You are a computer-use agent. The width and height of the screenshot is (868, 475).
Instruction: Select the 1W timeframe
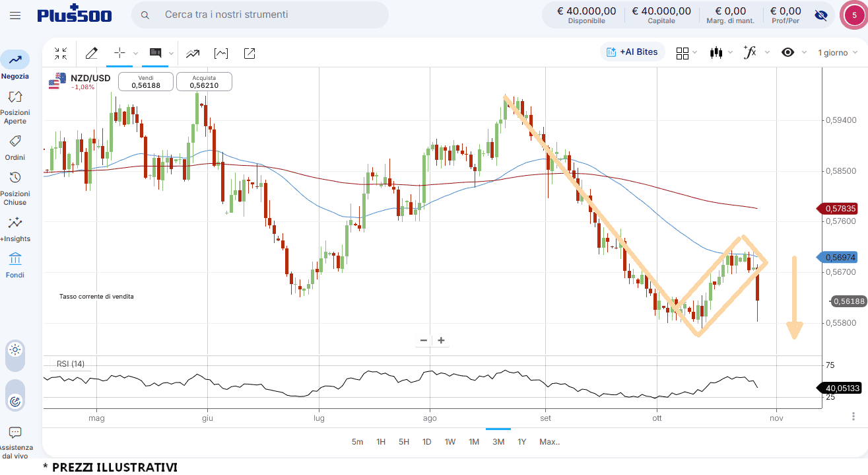tap(450, 442)
